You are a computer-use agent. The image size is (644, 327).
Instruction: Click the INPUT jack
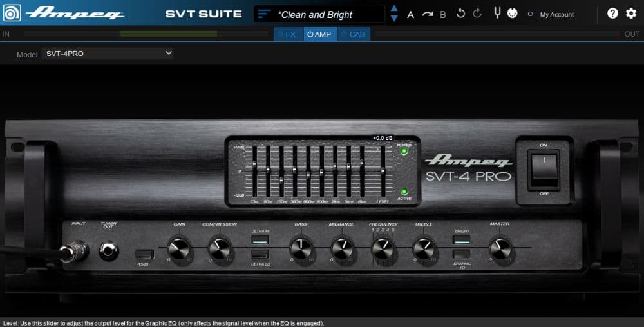[75, 252]
